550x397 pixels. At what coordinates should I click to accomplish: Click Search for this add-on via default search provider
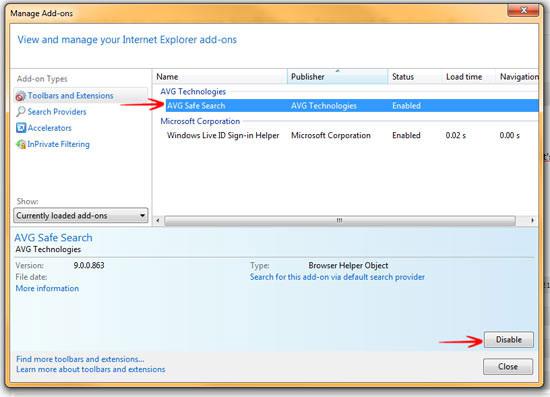click(x=337, y=277)
